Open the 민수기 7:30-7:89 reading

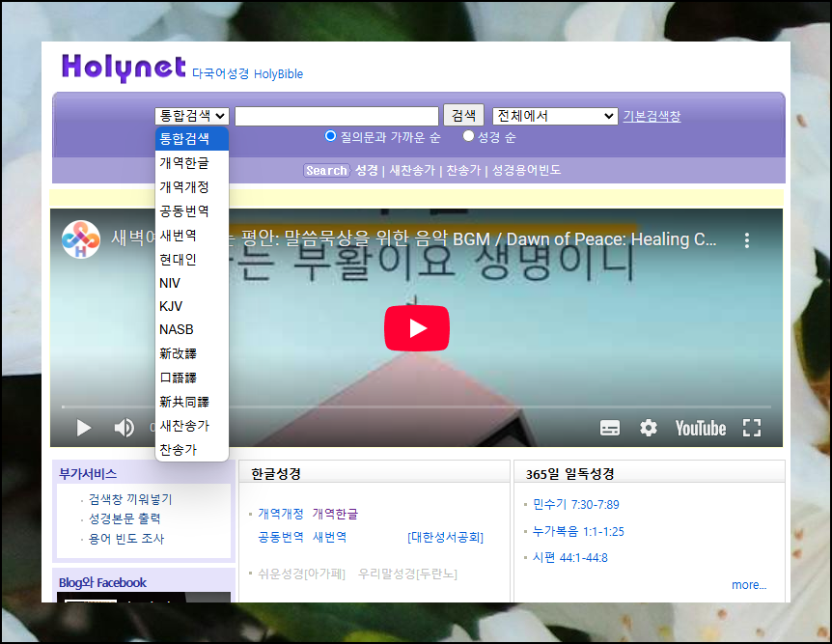click(x=575, y=504)
